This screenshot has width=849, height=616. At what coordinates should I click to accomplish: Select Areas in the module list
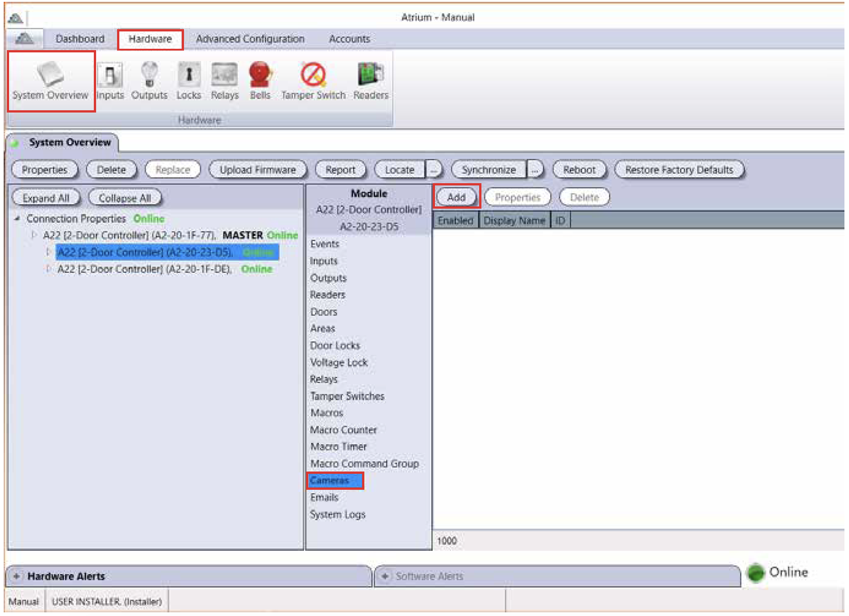(322, 329)
